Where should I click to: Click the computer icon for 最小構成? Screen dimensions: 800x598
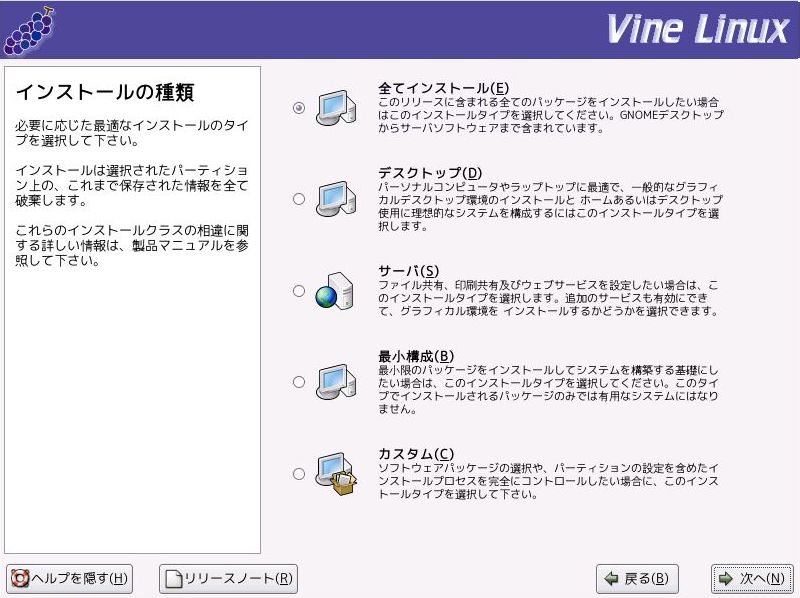336,382
